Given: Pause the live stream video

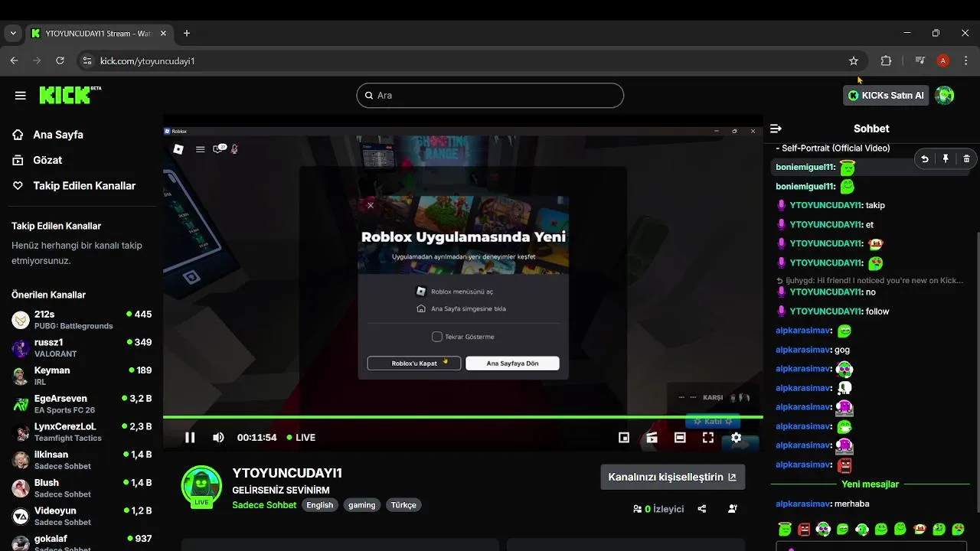Looking at the screenshot, I should coord(190,438).
